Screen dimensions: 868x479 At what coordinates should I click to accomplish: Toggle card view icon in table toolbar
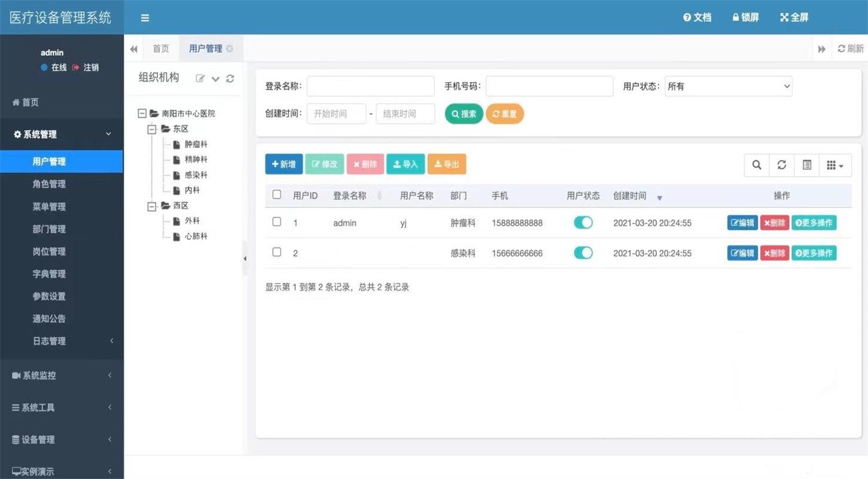click(x=807, y=165)
